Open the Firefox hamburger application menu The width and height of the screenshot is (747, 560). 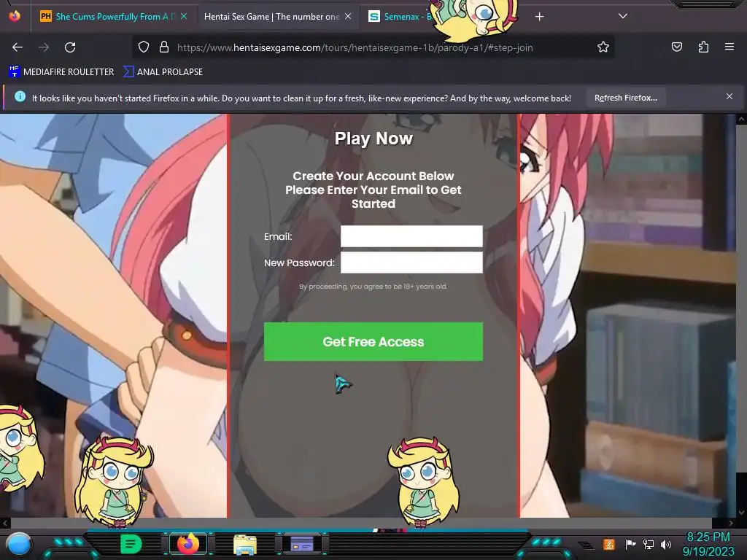coord(729,47)
